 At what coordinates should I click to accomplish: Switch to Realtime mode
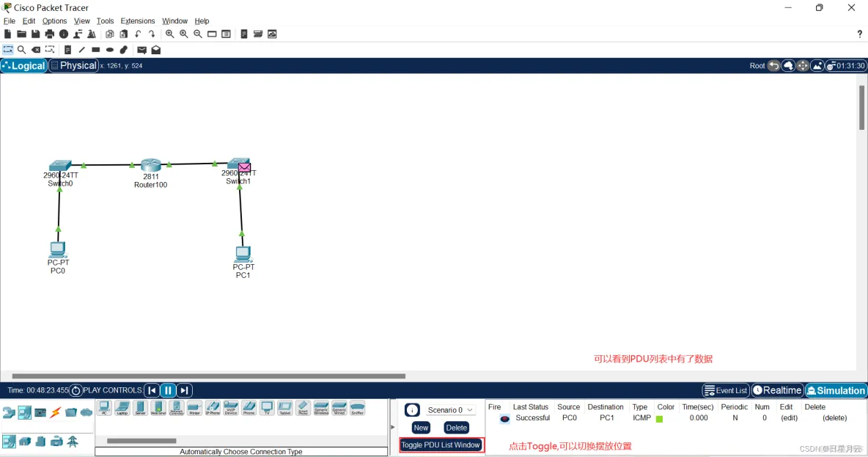tap(777, 390)
